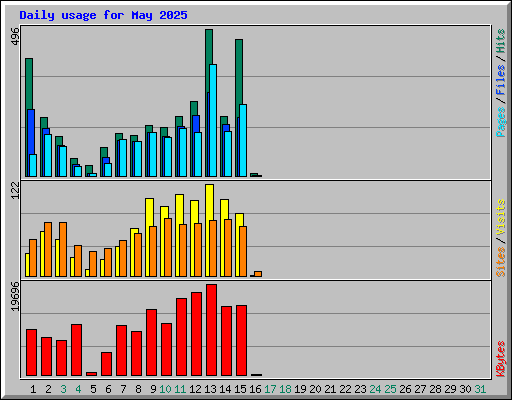
Task: Click the red KBytes bar for day 12
Action: click(x=196, y=334)
